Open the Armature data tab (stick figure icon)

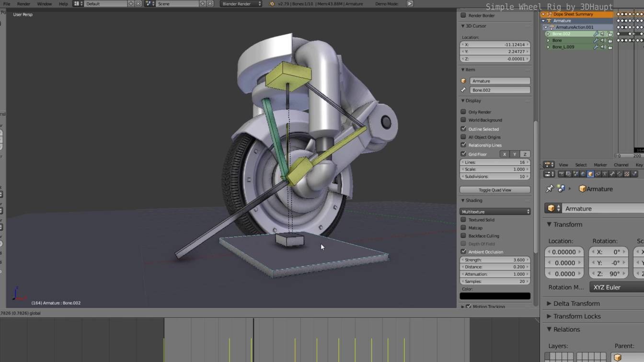point(604,174)
